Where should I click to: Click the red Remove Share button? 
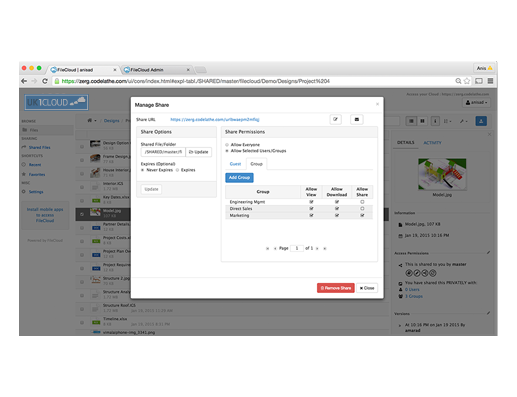[x=335, y=288]
